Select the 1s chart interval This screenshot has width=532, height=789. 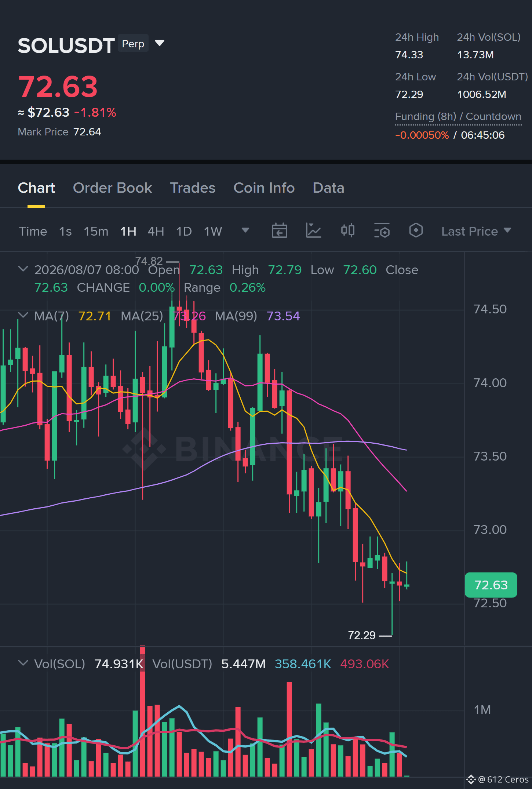(x=65, y=231)
